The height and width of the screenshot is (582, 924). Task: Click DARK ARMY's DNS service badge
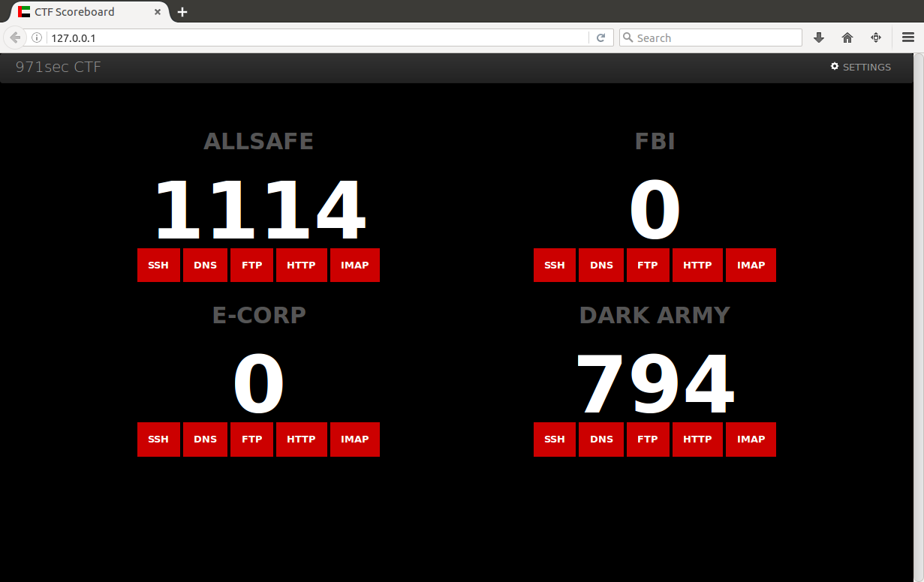(x=601, y=439)
